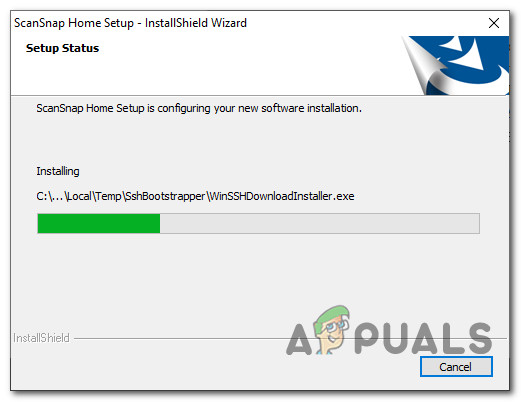The width and height of the screenshot is (521, 402).
Task: Click the large 'A' of Appuals watermark
Action: coord(299,339)
